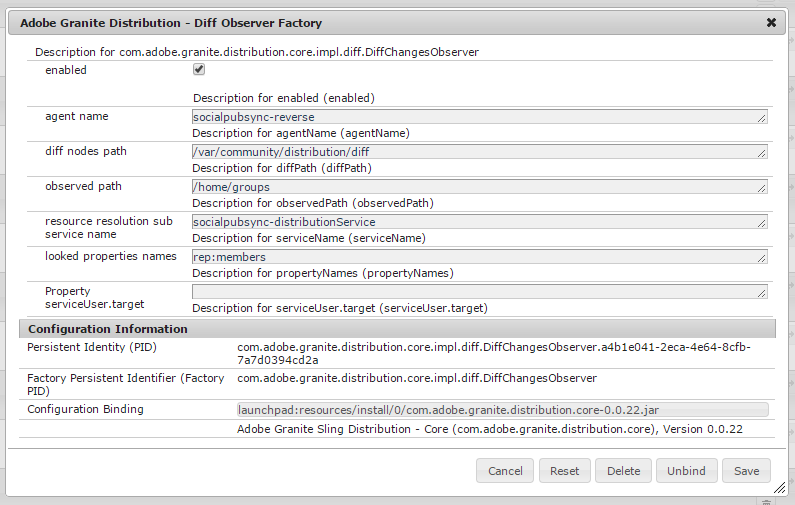Toggle the enabled checkbox
795x505 pixels.
tap(199, 69)
